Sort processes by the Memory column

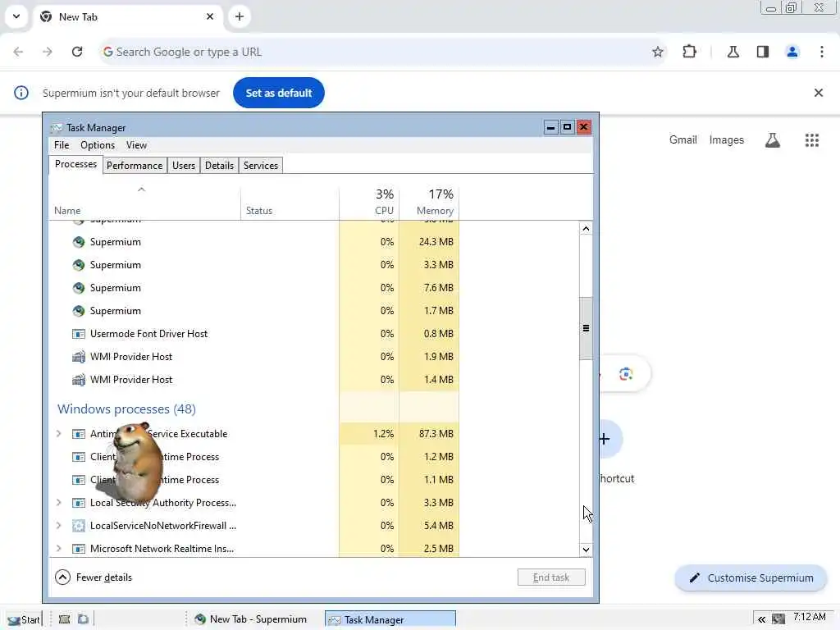429,203
